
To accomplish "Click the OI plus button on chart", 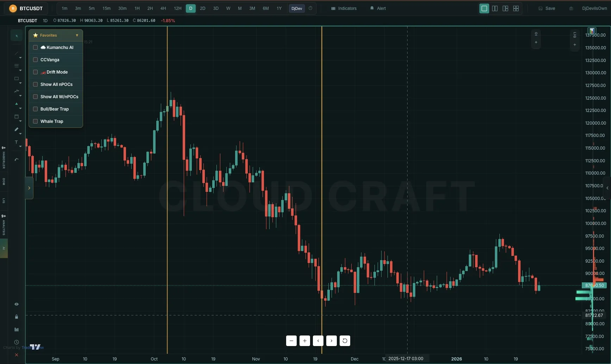I will (x=536, y=43).
